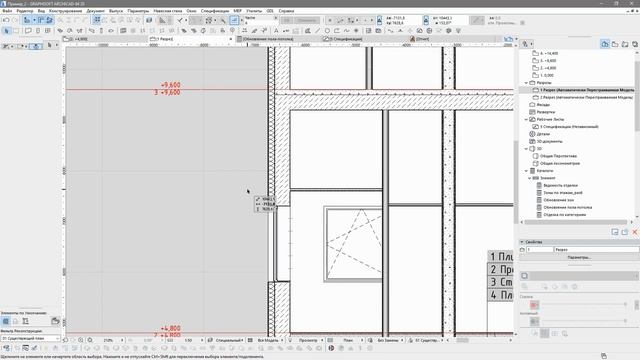Select the Marquee tool

pos(16,31)
